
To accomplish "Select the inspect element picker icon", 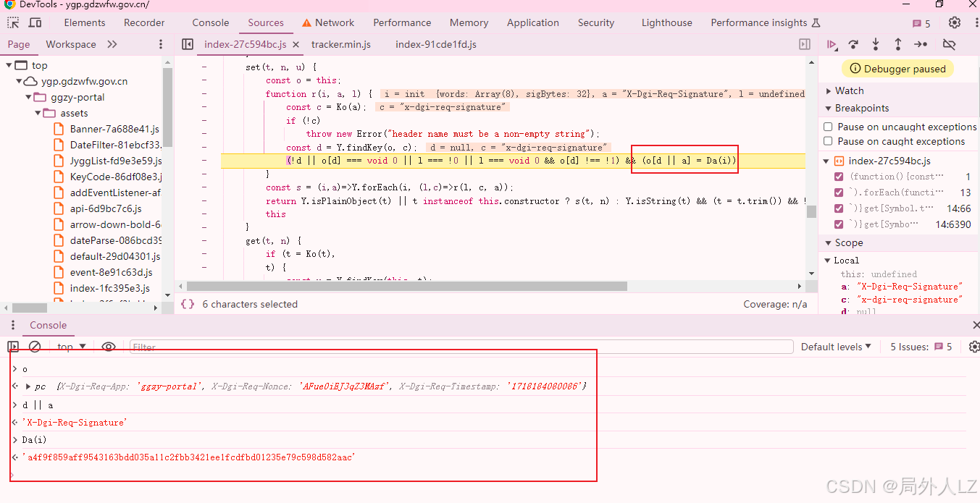I will coord(13,22).
